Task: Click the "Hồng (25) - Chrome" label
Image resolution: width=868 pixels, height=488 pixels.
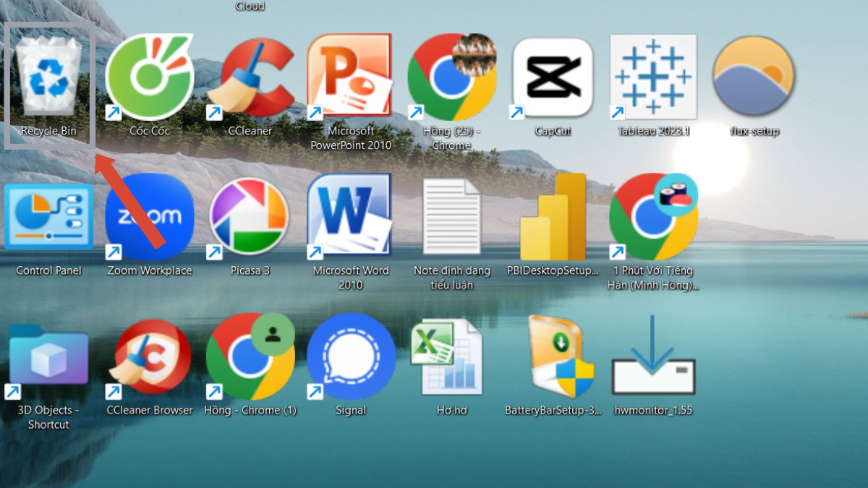Action: [x=452, y=138]
